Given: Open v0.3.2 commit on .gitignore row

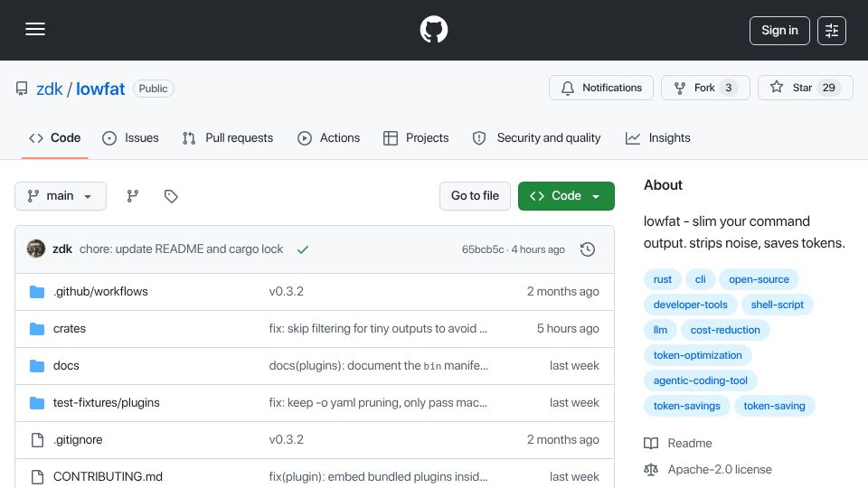Looking at the screenshot, I should coord(287,440).
